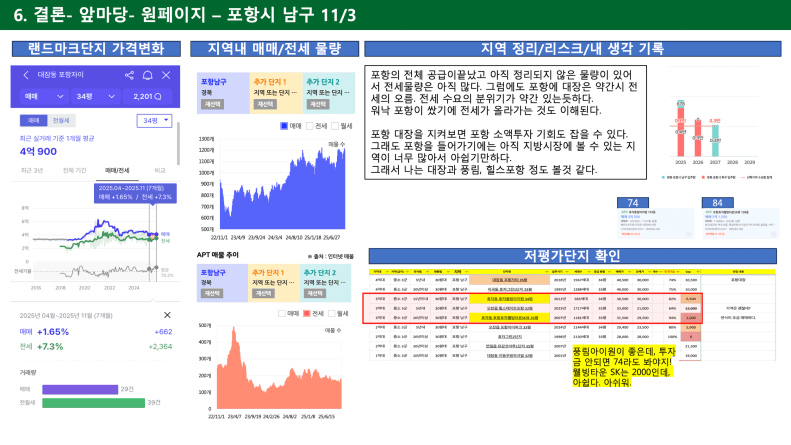Close the 2025년 04월~2025년 11월 summary with X
Screen dimensions: 791x445
[167, 315]
